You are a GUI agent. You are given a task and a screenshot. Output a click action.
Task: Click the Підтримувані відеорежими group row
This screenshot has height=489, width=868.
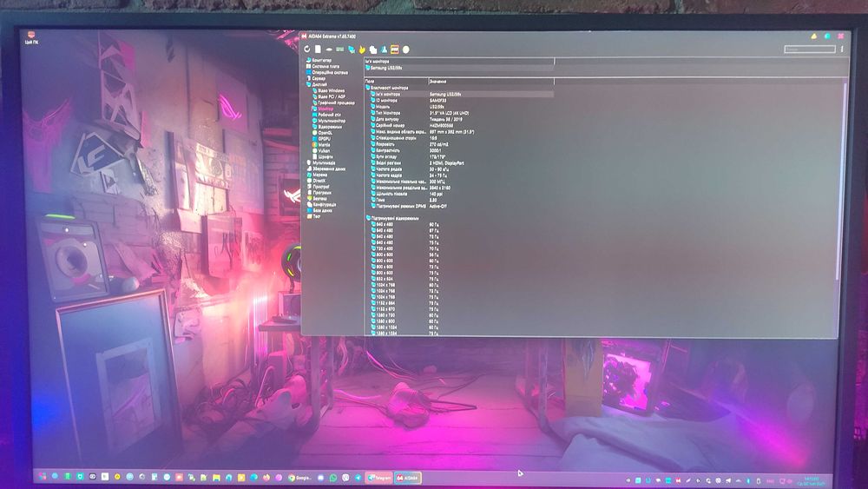pos(392,218)
